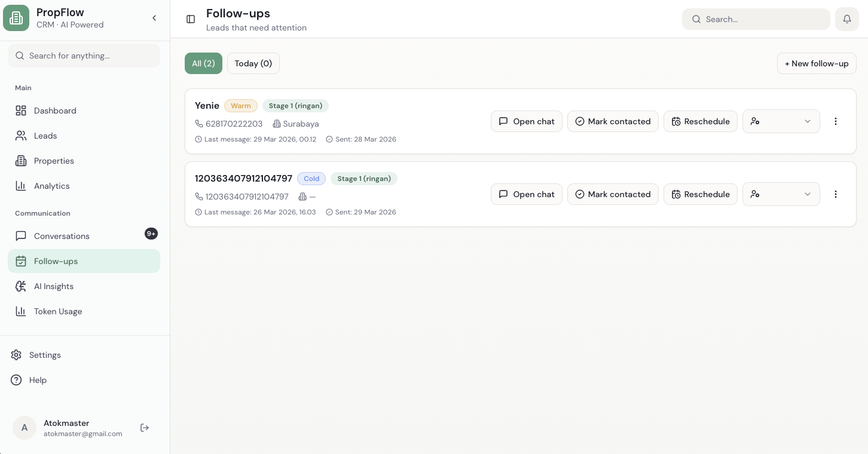Open the Leads page
Viewport: 868px width, 454px height.
click(84, 136)
